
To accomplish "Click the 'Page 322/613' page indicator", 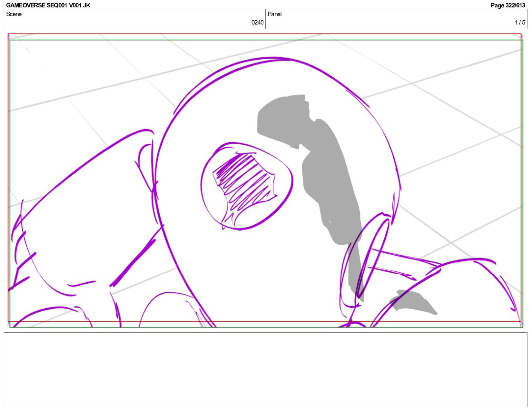I will click(508, 5).
